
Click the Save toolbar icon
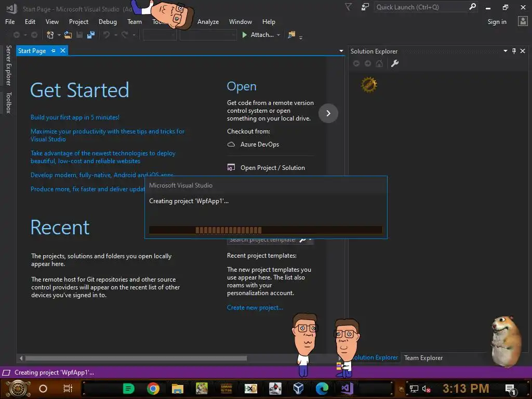[79, 35]
